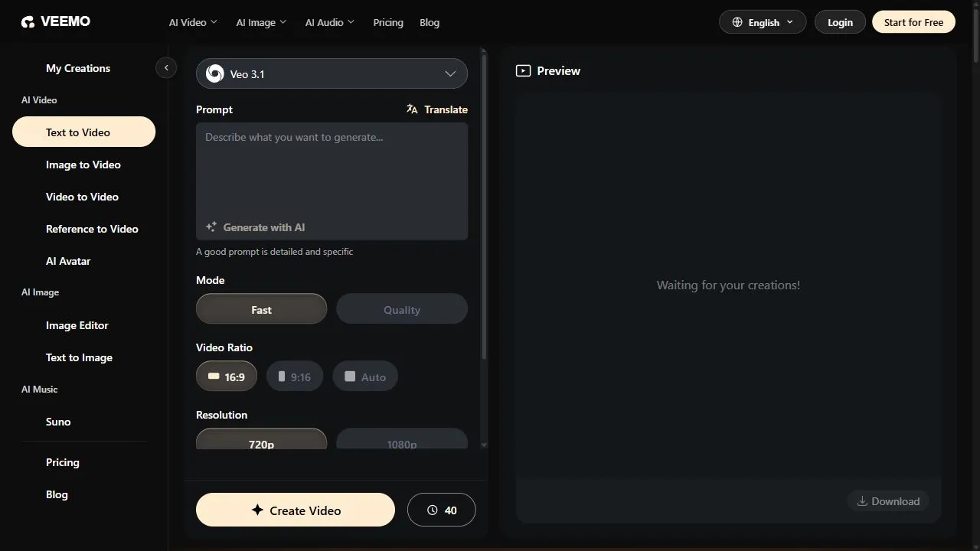The height and width of the screenshot is (551, 980).
Task: Click the Create Video button
Action: point(296,510)
